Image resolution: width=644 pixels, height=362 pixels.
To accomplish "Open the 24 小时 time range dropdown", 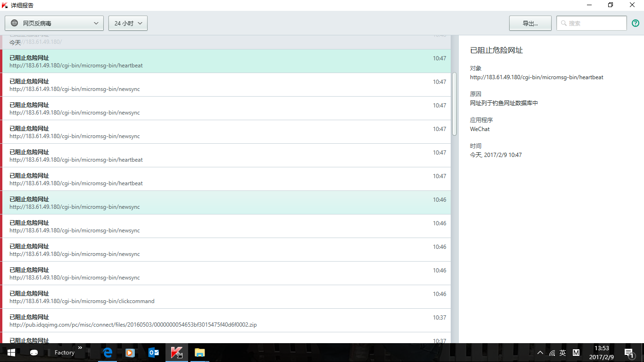I will click(128, 23).
